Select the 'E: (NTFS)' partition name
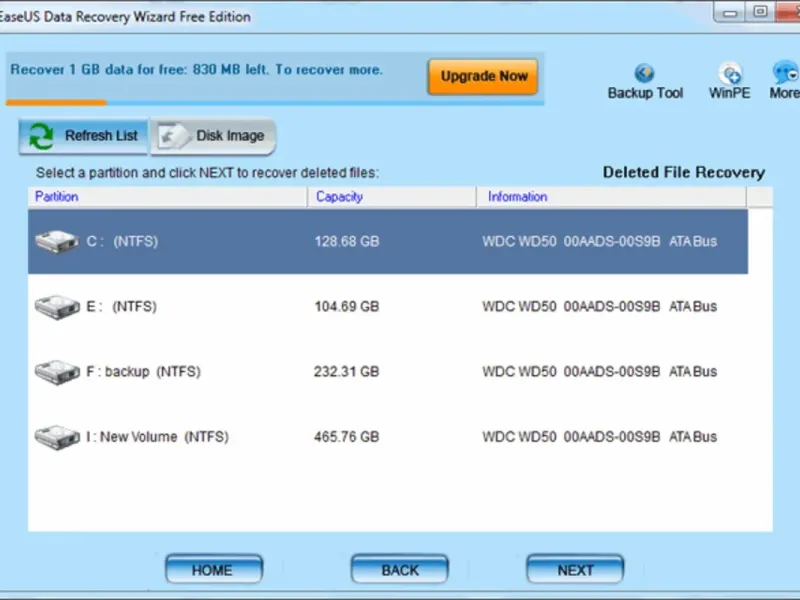Image resolution: width=800 pixels, height=600 pixels. (x=121, y=307)
